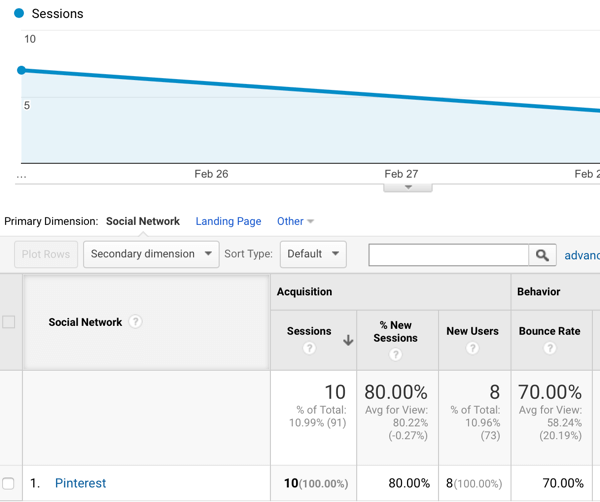
Task: Sort by the % New Sessions column header
Action: 395,331
